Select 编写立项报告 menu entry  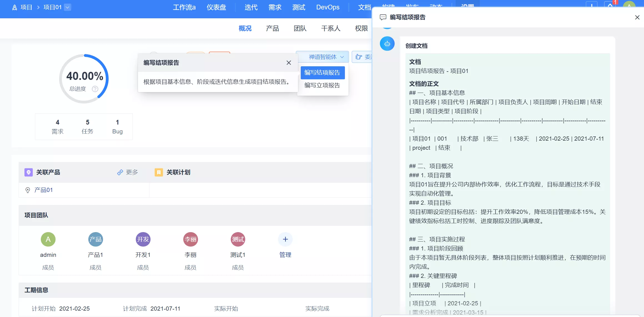(322, 85)
